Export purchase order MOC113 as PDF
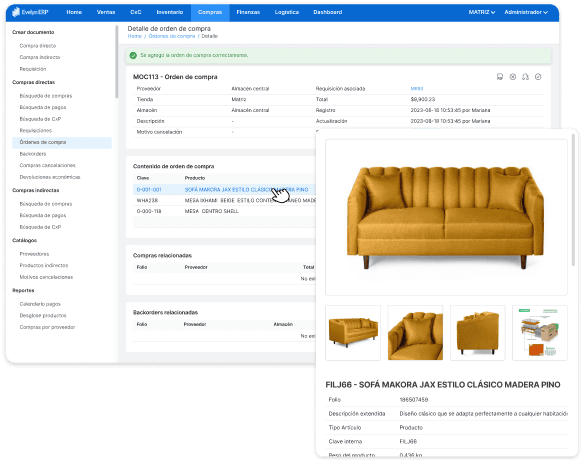Screen dimensions: 583x462 (x=500, y=77)
